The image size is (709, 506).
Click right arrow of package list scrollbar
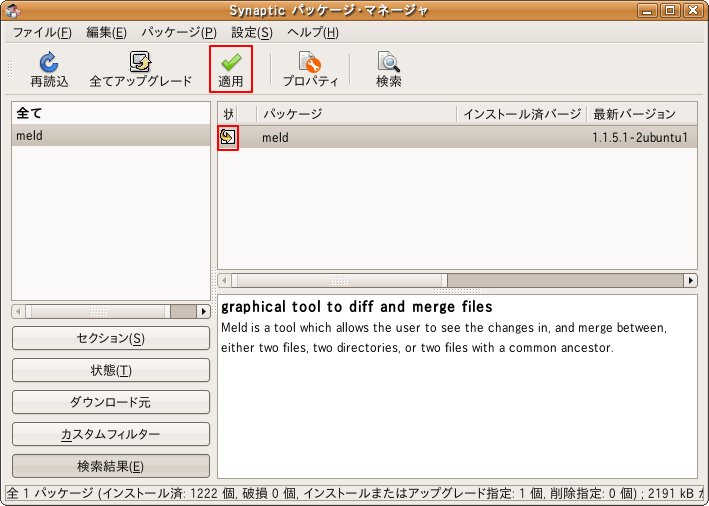[x=690, y=280]
